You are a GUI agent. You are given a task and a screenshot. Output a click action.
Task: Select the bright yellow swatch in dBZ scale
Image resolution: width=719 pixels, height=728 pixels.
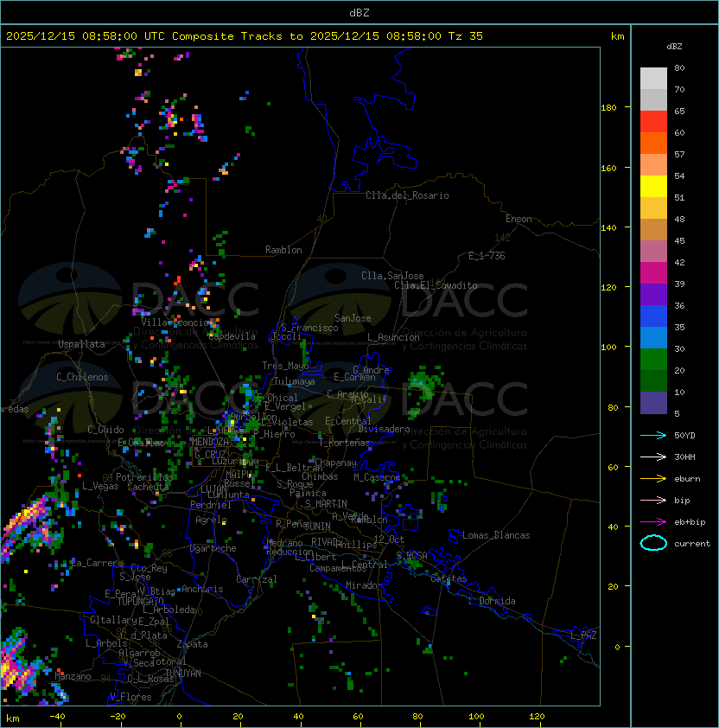pos(653,187)
